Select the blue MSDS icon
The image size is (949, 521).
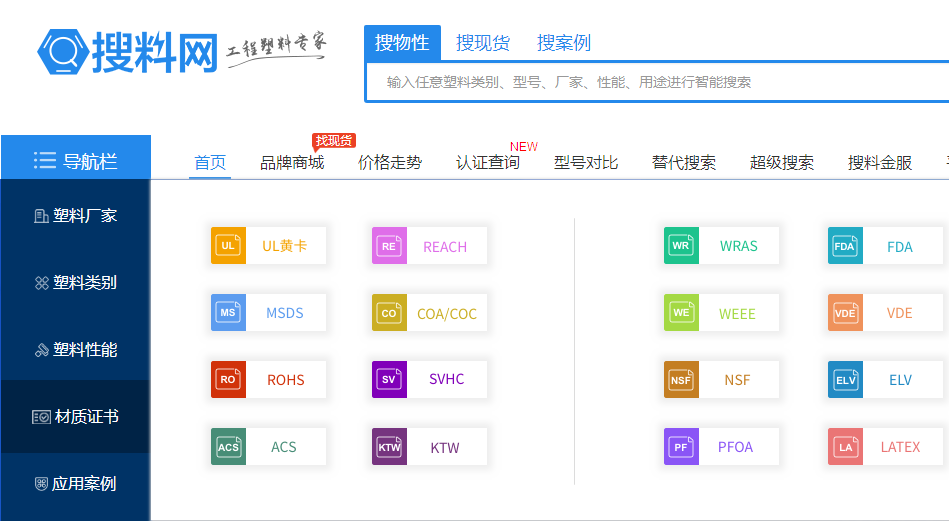[228, 313]
